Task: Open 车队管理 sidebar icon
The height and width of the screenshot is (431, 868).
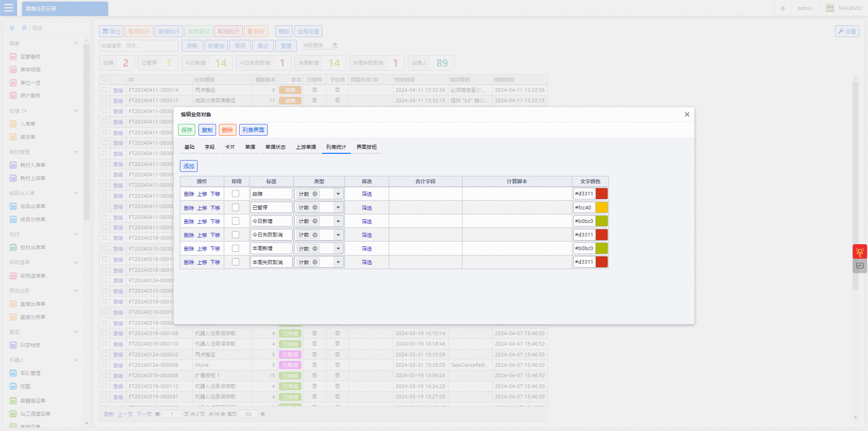Action: pos(13,373)
